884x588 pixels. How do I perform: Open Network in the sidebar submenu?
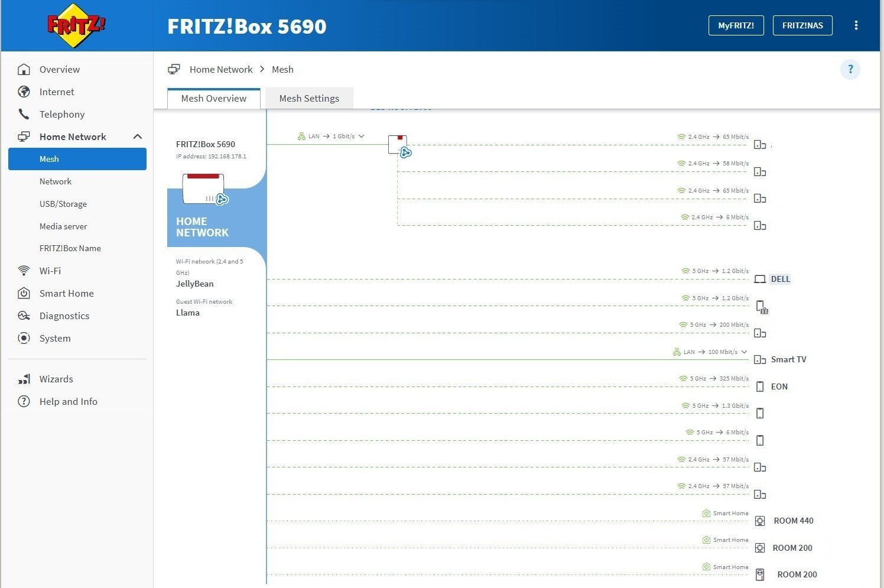click(x=56, y=181)
